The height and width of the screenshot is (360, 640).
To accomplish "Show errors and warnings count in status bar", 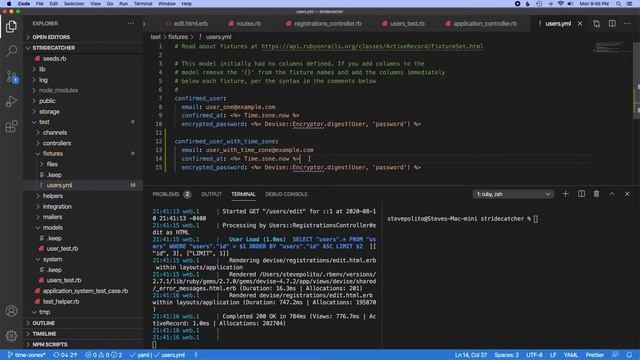I will tap(103, 355).
